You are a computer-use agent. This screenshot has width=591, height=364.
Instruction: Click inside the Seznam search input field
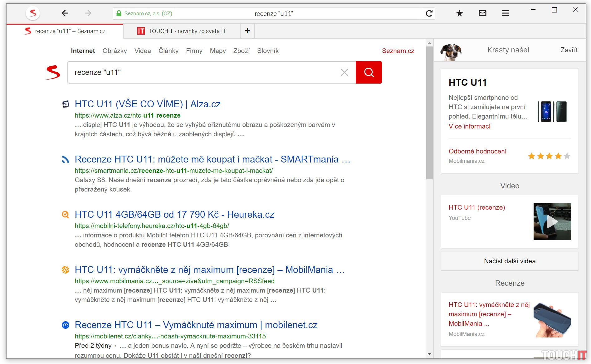point(203,72)
